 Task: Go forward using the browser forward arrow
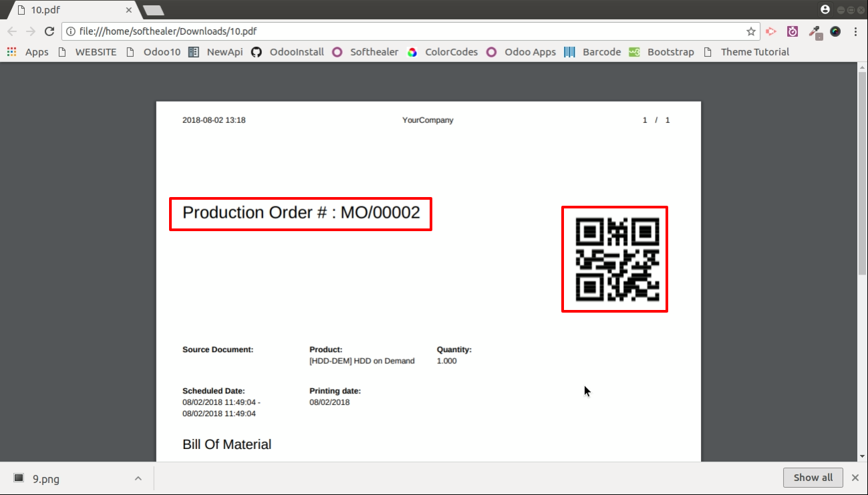pyautogui.click(x=31, y=31)
